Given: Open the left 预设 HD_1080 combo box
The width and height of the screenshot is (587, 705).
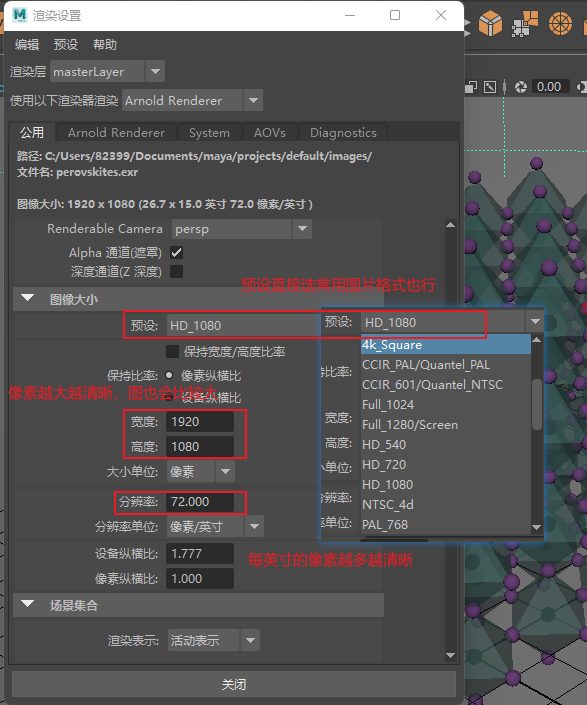Looking at the screenshot, I should [243, 325].
